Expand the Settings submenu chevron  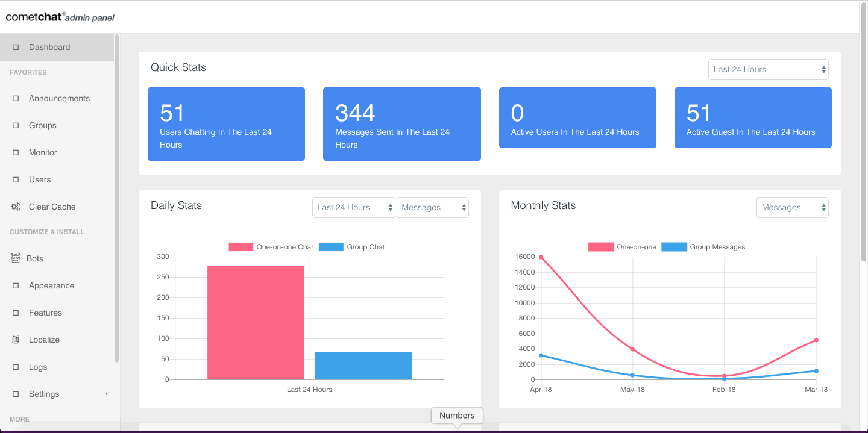(107, 394)
